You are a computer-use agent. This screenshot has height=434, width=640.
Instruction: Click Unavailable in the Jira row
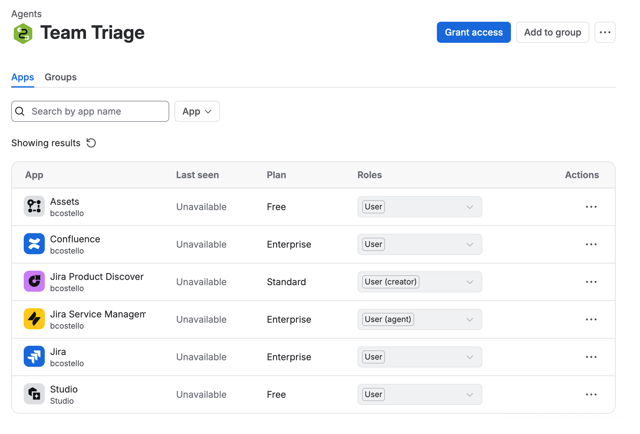pyautogui.click(x=201, y=357)
